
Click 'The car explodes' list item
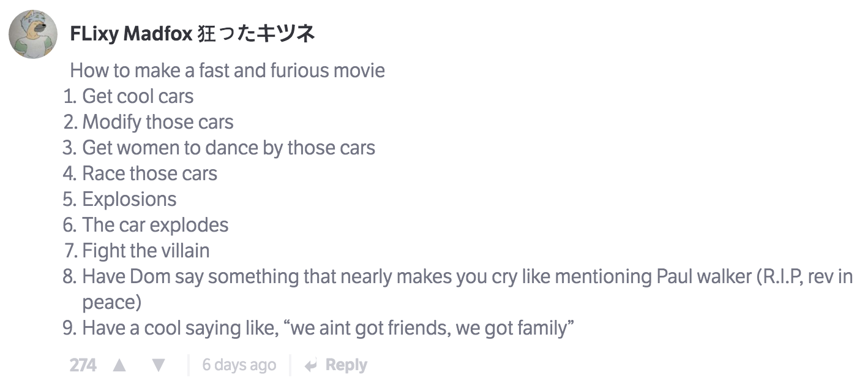(x=155, y=225)
